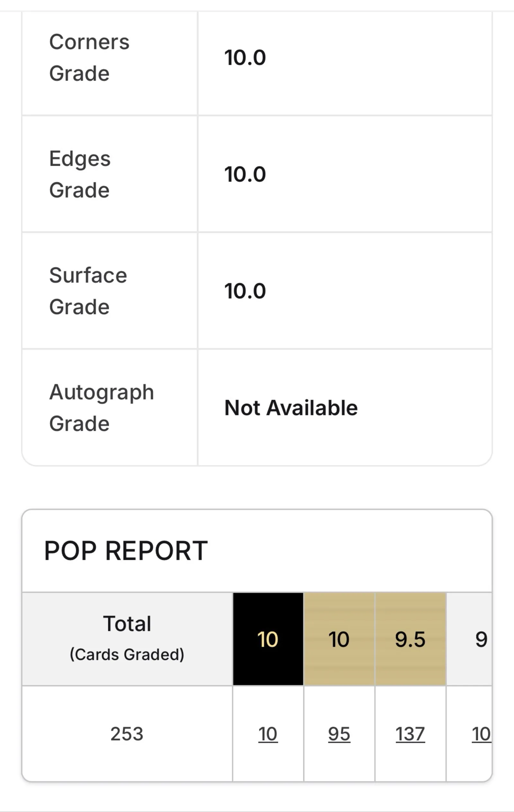This screenshot has width=514, height=812.
Task: Click the Not Available autograph value
Action: 291,407
